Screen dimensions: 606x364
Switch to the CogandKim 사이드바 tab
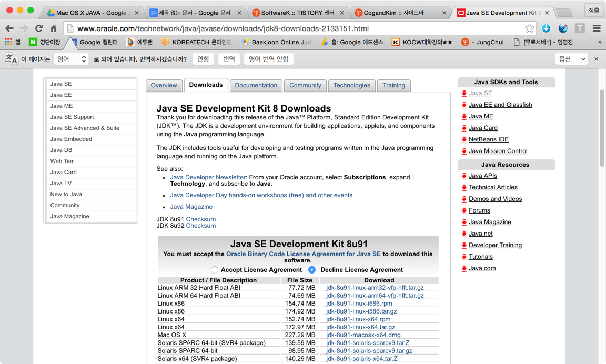pos(400,13)
